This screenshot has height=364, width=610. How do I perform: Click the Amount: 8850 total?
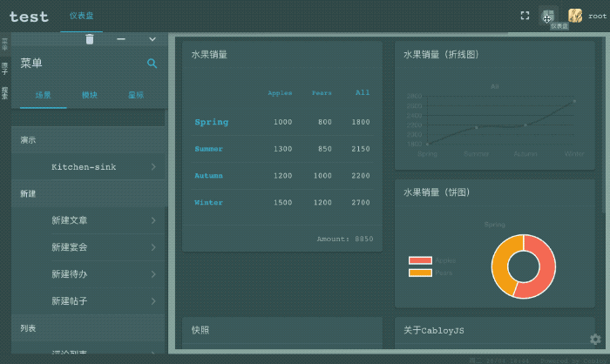click(345, 239)
